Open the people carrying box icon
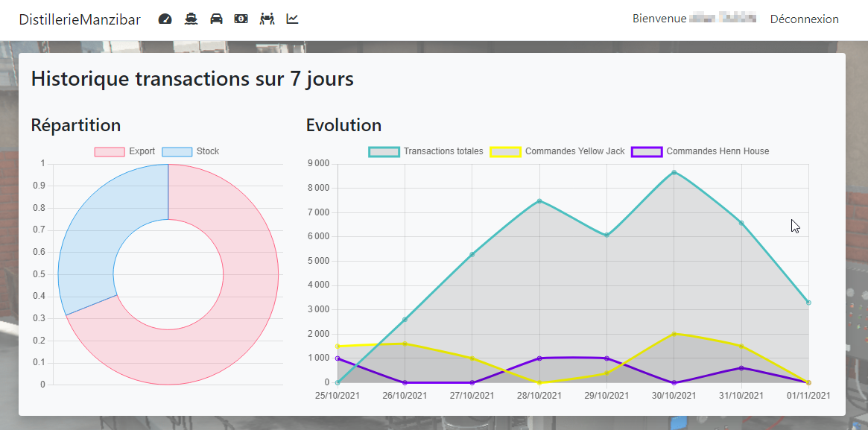Image resolution: width=868 pixels, height=430 pixels. pos(267,19)
